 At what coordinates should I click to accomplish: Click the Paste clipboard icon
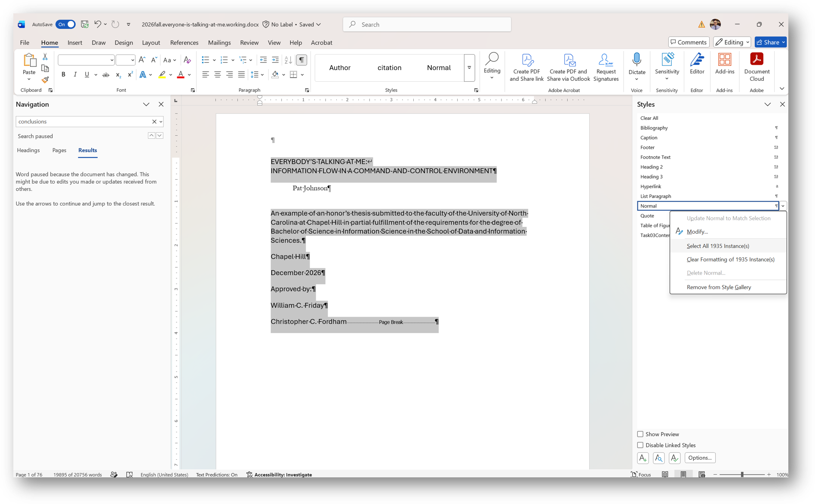click(29, 61)
